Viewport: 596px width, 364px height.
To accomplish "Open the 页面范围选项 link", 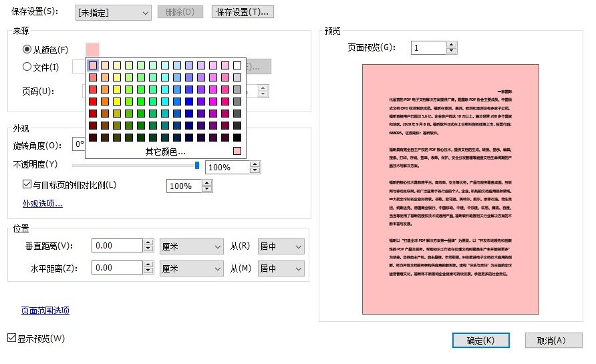I will tap(45, 311).
